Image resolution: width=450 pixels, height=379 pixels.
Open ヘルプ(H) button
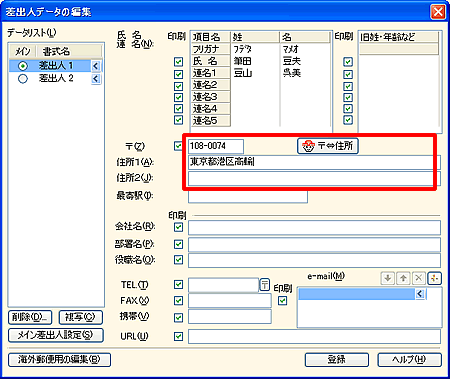410,360
